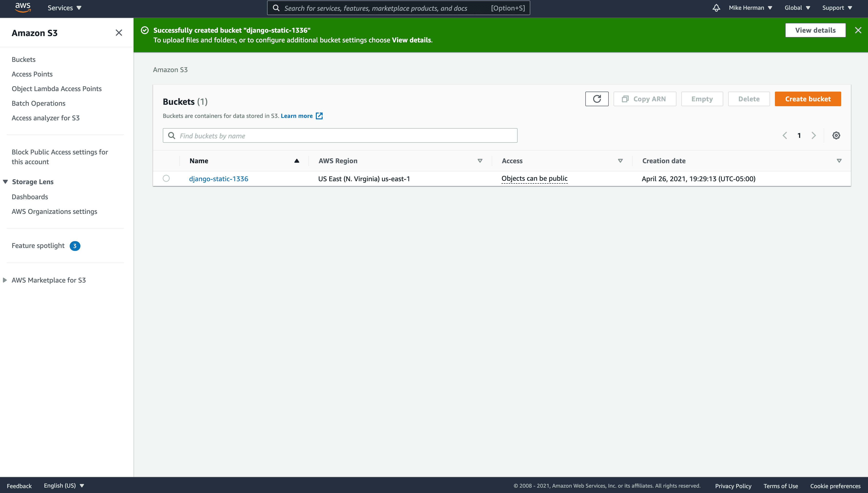Open Object Lambda Access Points
The height and width of the screenshot is (493, 868).
[x=57, y=89]
